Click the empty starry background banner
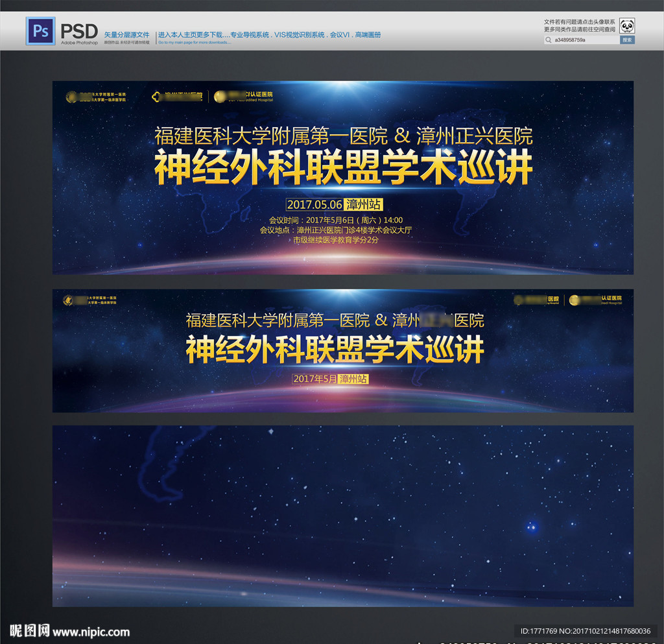The width and height of the screenshot is (664, 644). tap(343, 516)
